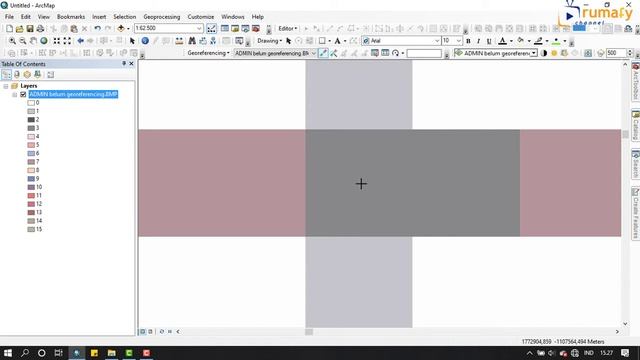Viewport: 640px width, 360px height.
Task: Select the Zoom Out tool
Action: click(x=23, y=41)
